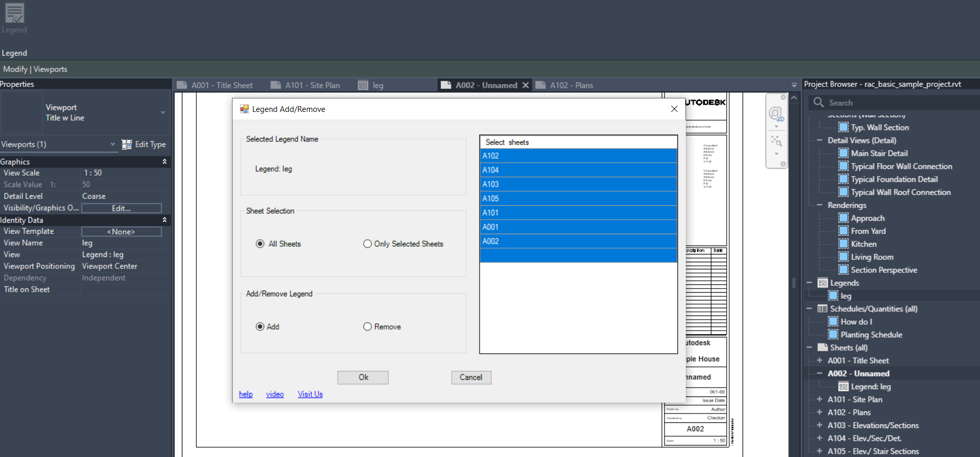
Task: Click the Ok button in dialog
Action: [363, 378]
